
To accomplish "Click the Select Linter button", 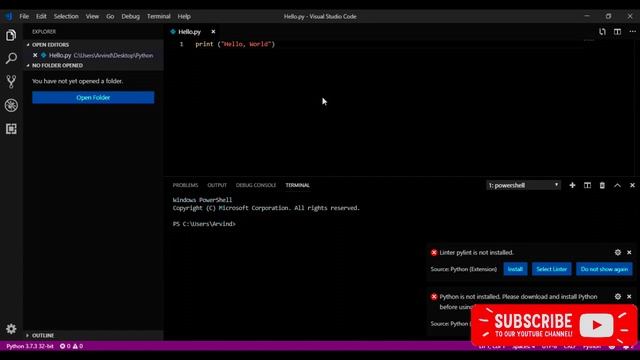I will (x=551, y=269).
